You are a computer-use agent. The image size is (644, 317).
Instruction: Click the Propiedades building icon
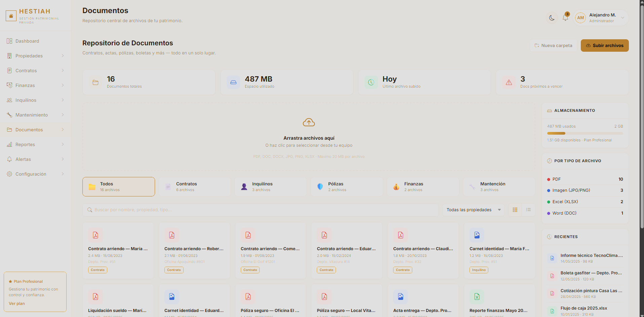coord(9,56)
